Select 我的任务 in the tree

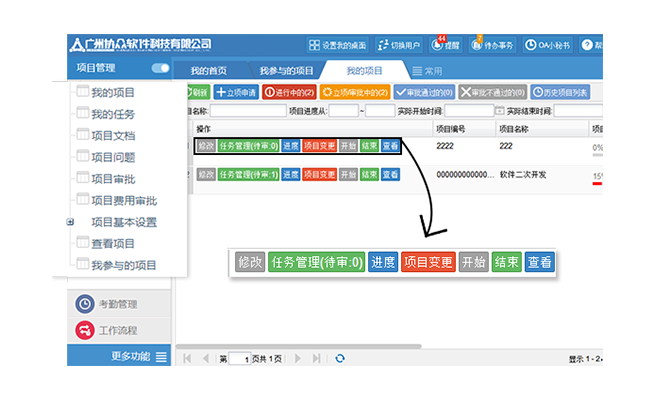pyautogui.click(x=112, y=114)
